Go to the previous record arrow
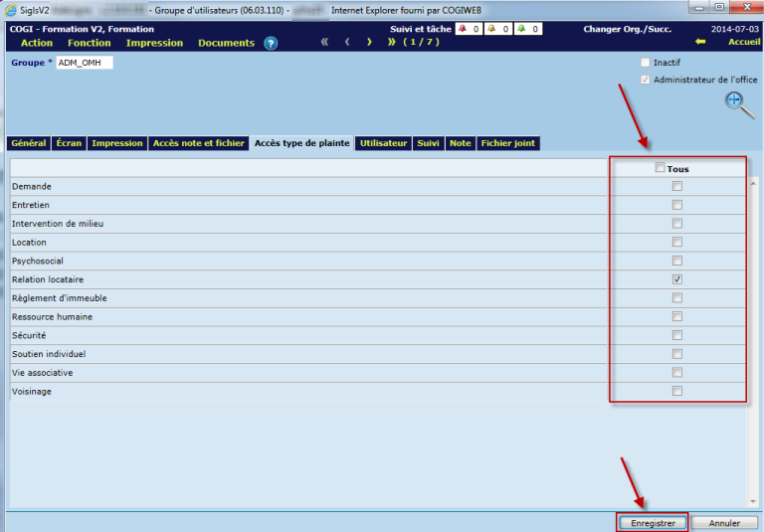The height and width of the screenshot is (532, 764). 347,43
